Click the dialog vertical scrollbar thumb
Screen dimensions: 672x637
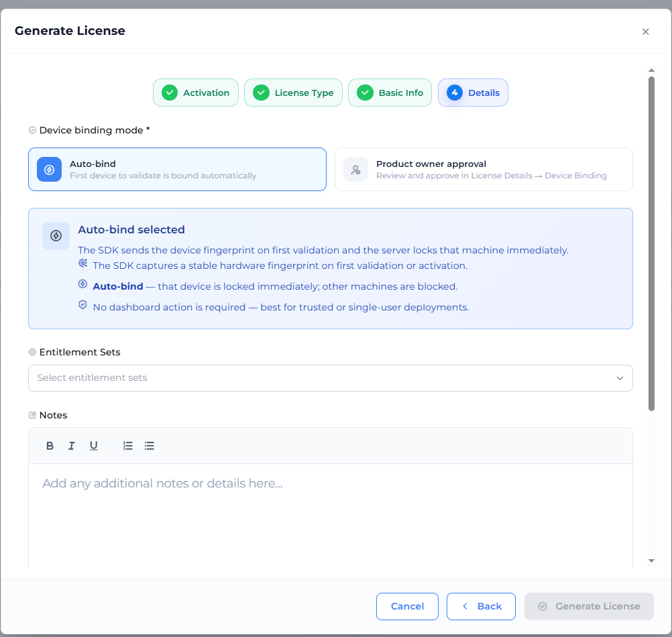651,244
